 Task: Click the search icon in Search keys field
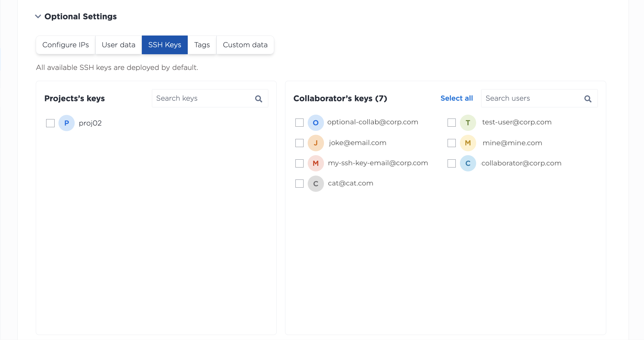point(258,99)
